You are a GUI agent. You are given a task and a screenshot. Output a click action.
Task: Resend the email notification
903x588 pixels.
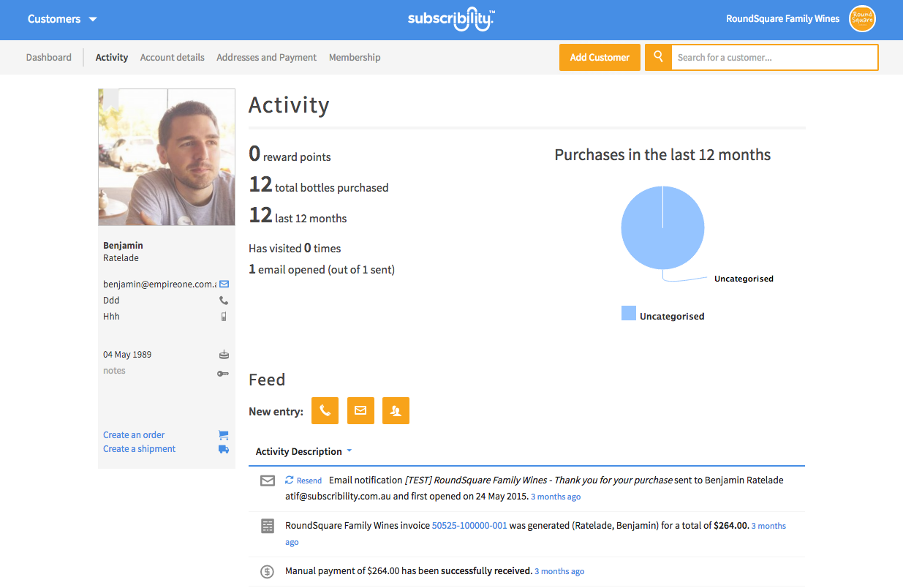(x=303, y=480)
